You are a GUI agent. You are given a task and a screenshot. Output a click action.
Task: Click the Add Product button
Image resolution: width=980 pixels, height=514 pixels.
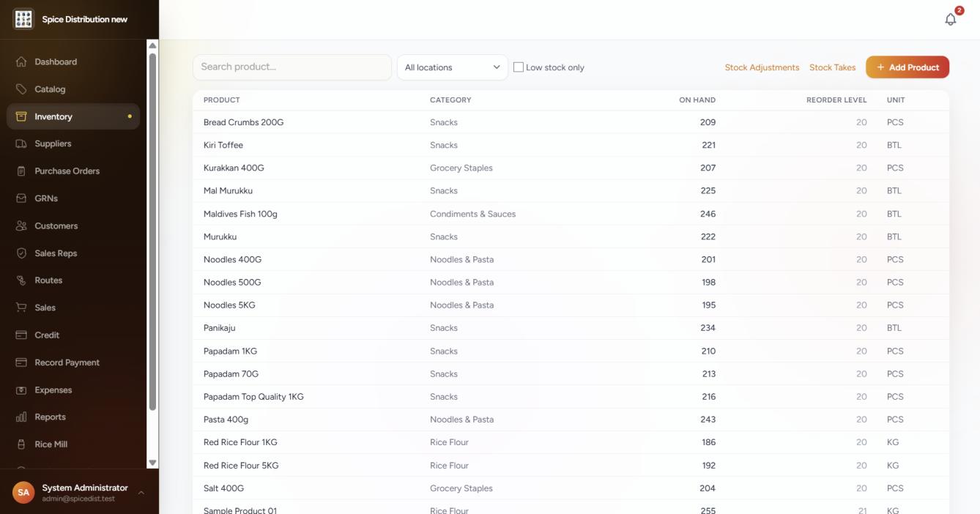click(907, 67)
